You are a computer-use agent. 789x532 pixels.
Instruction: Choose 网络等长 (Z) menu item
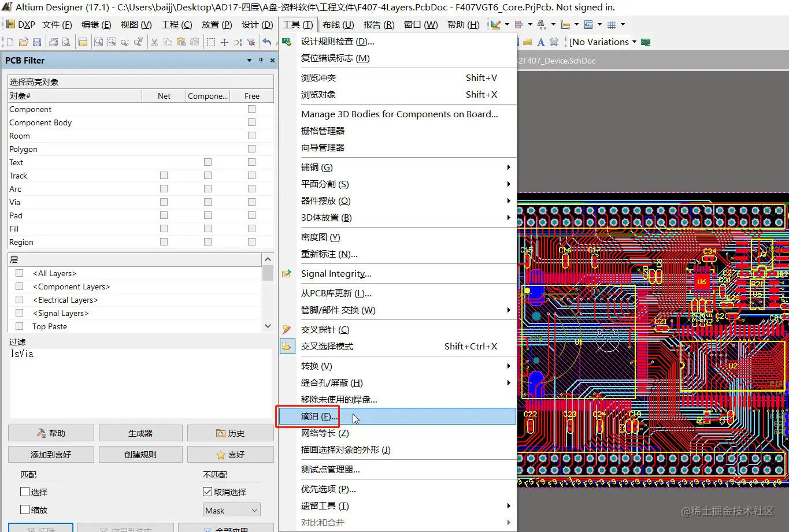coord(398,433)
